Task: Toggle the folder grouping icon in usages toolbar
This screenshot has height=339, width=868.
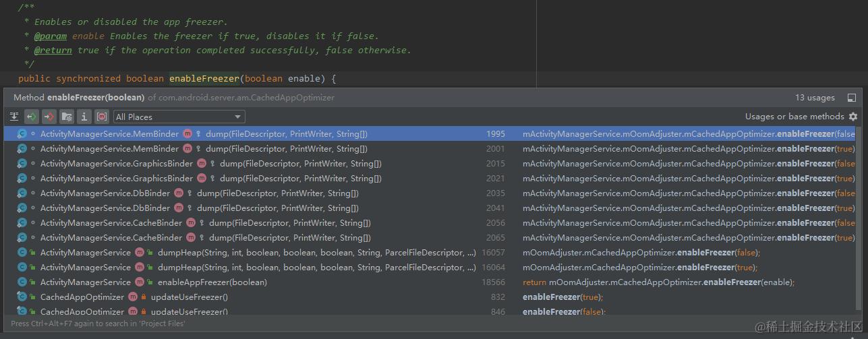Action: coord(67,117)
